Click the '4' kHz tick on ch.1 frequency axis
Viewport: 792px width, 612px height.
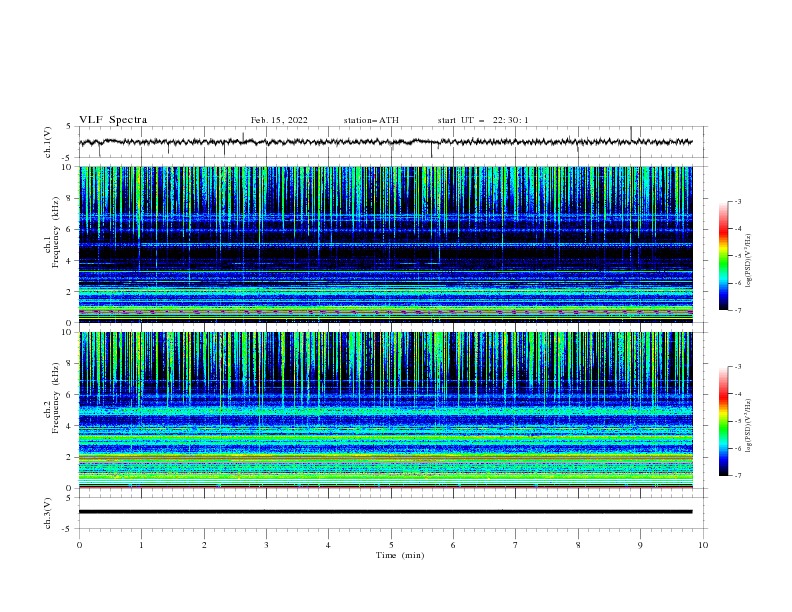coord(71,261)
